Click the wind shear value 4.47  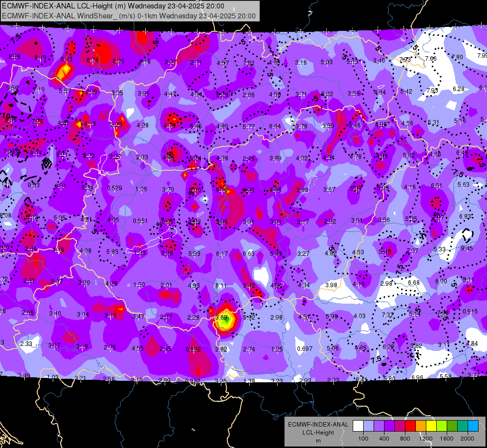pos(170,94)
